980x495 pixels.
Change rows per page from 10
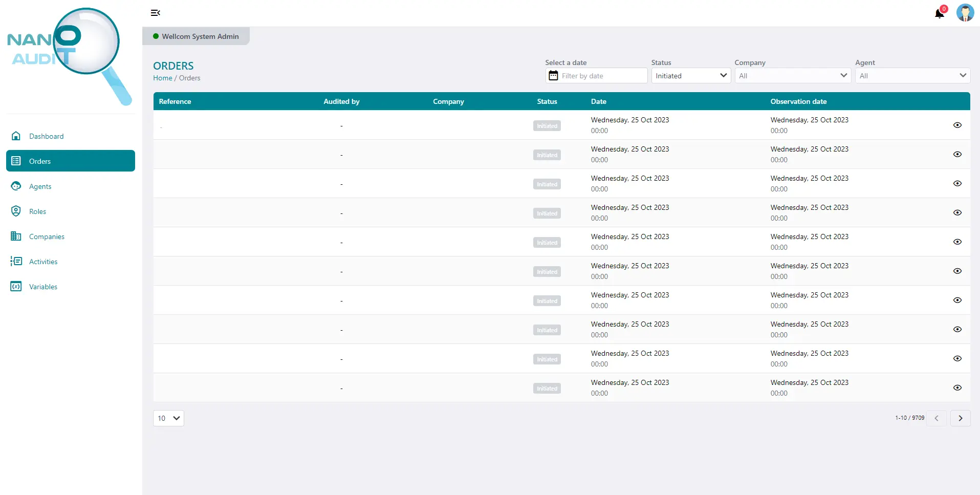[168, 418]
